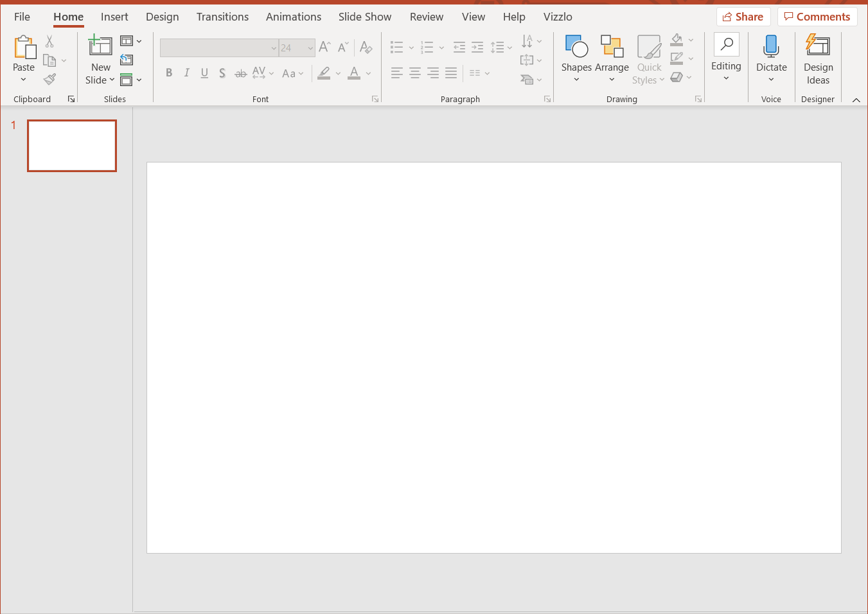868x614 pixels.
Task: Toggle italic formatting
Action: coord(186,73)
